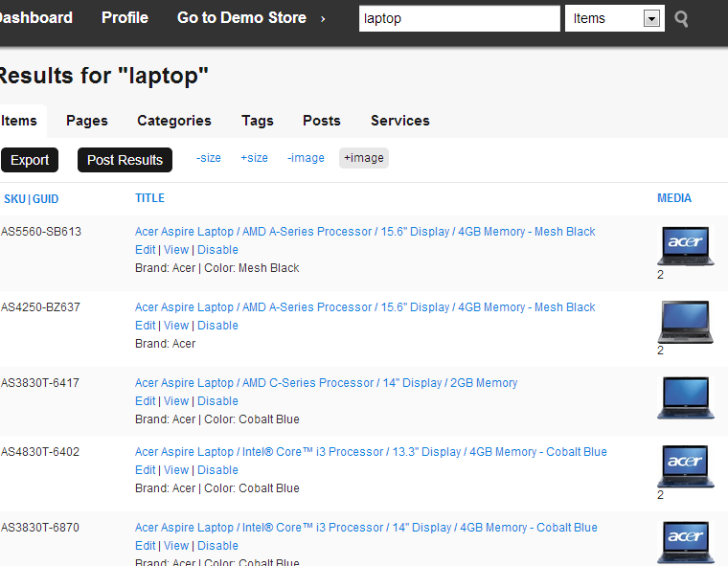Screen dimensions: 728x566
Task: Select SKU text AS4830T-6402
Action: [40, 452]
